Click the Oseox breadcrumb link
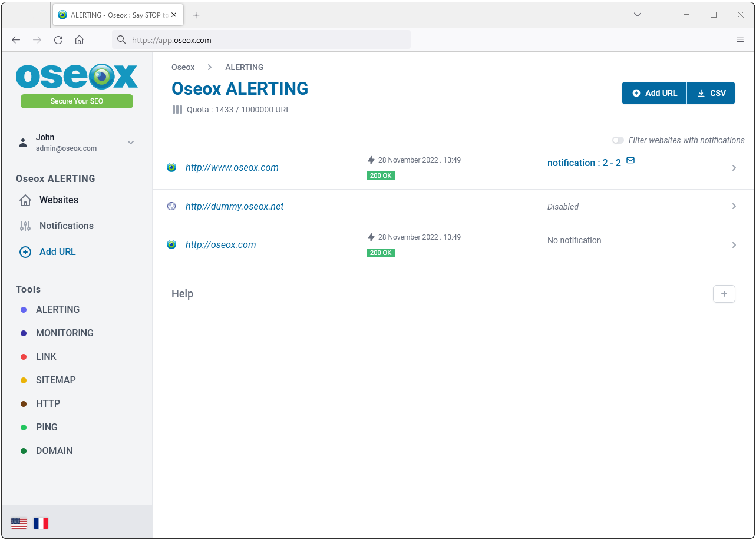The height and width of the screenshot is (540, 756). point(183,67)
